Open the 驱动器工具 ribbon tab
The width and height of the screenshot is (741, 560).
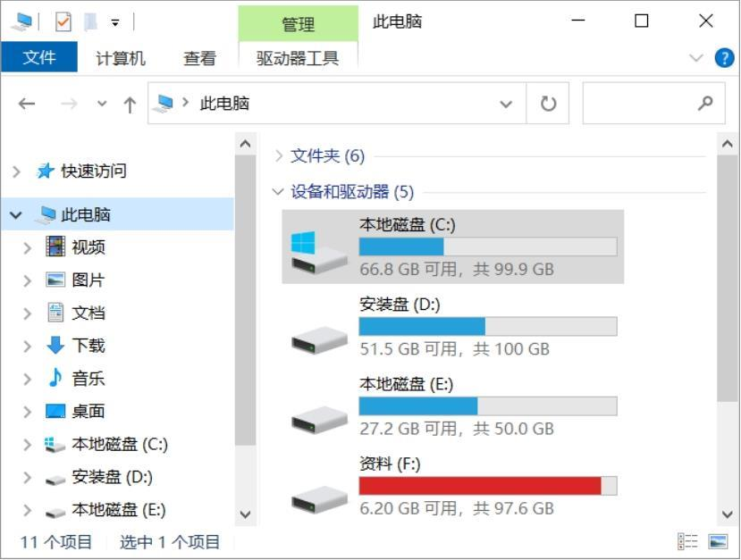(298, 58)
